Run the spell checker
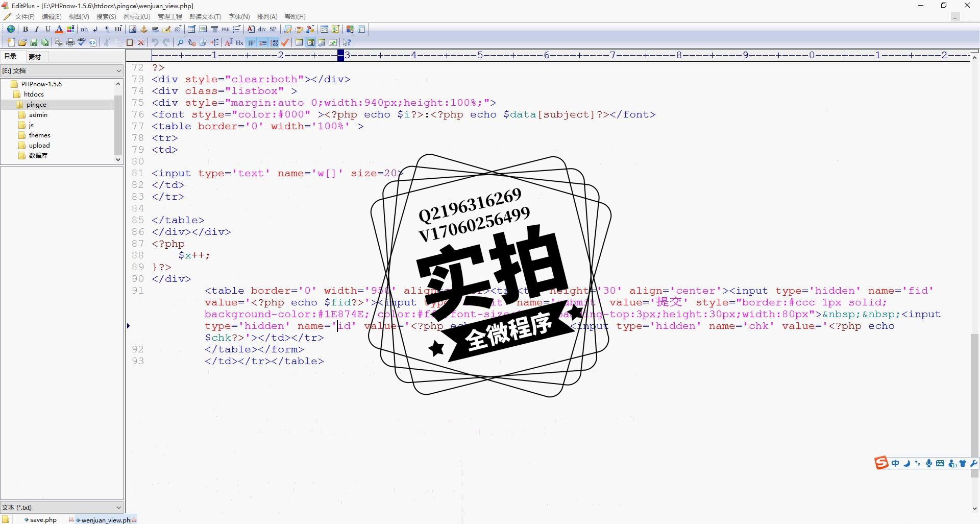Screen dimensions: 980x524 pos(82,42)
